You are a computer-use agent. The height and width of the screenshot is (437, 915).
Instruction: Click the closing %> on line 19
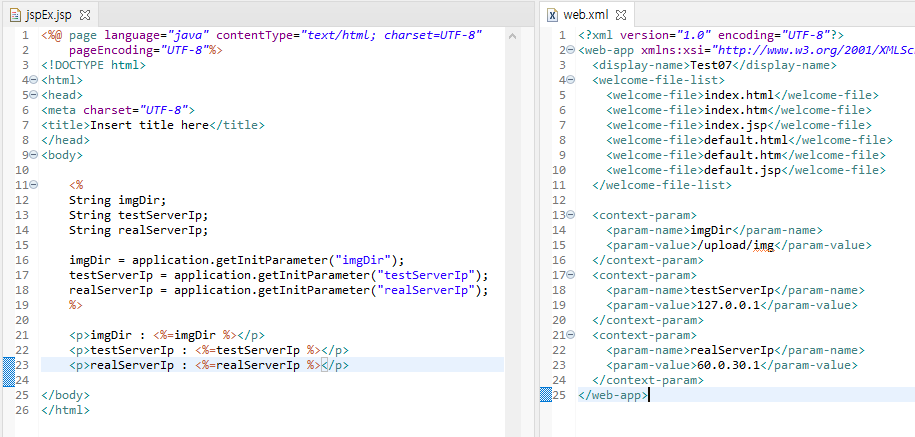point(76,305)
